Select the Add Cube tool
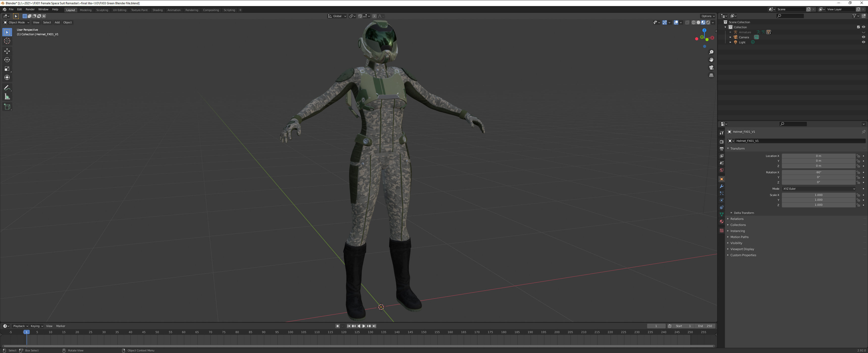Image resolution: width=868 pixels, height=353 pixels. pyautogui.click(x=7, y=107)
